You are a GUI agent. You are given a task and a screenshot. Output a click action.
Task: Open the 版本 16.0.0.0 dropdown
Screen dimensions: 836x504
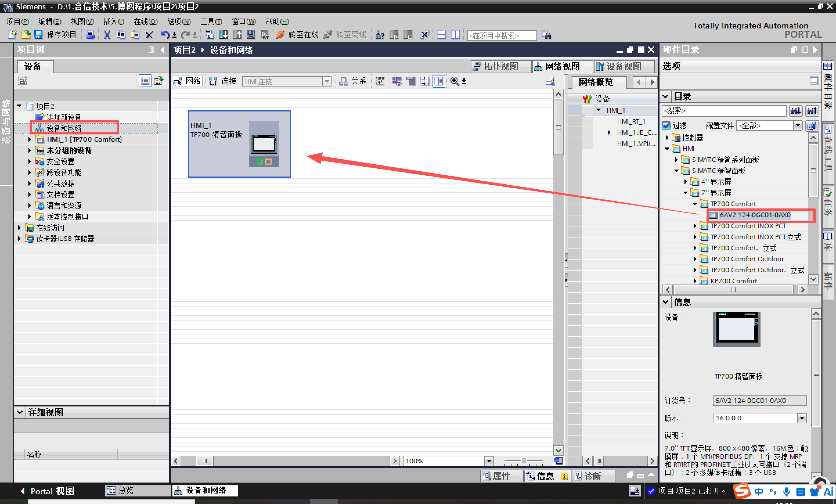[x=802, y=418]
